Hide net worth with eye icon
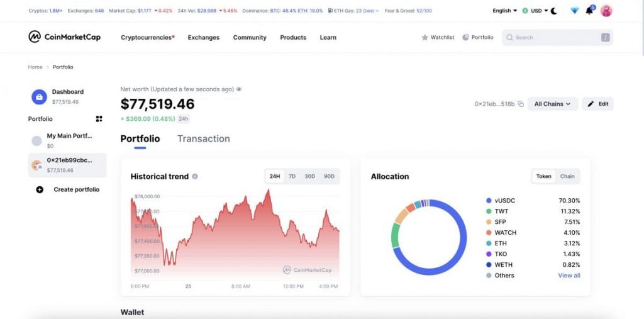644x319 pixels. 239,89
